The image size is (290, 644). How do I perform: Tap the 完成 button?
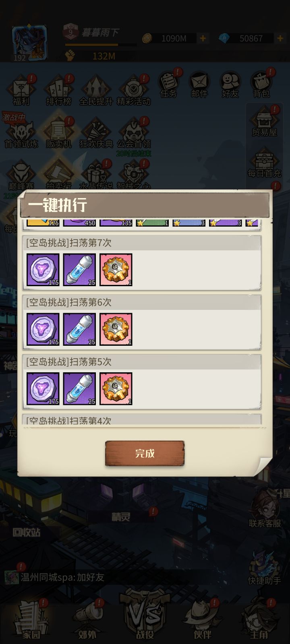coord(145,453)
